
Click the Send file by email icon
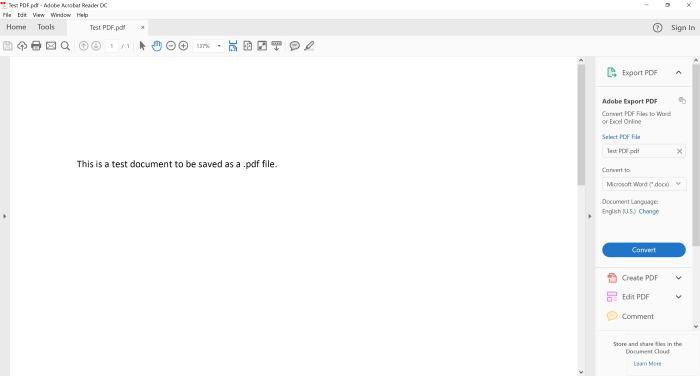[x=51, y=46]
